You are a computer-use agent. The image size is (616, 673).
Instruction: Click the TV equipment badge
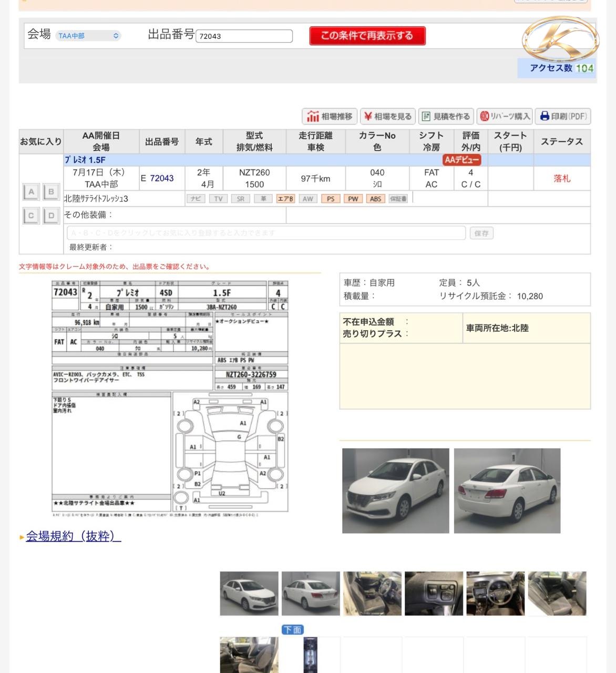(x=218, y=199)
